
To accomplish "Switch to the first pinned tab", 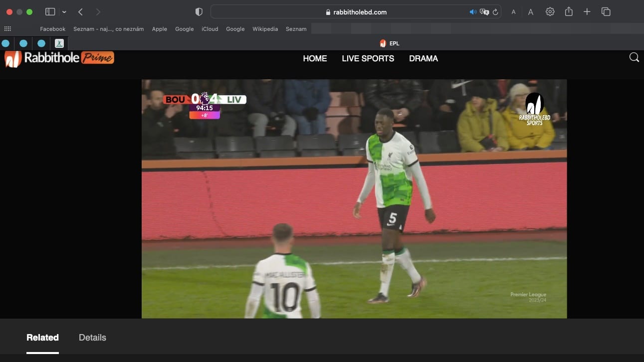I will pyautogui.click(x=5, y=43).
